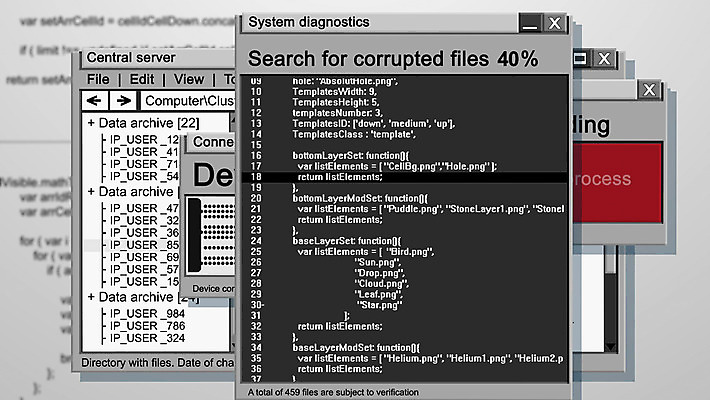Viewport: 710px width, 400px height.
Task: Close the window containing the red process button
Action: click(x=650, y=90)
